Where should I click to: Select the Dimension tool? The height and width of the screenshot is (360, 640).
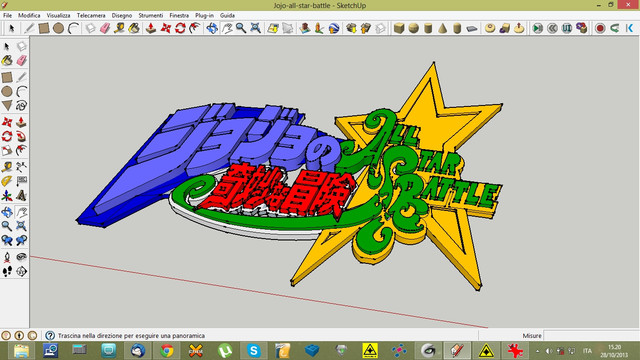coord(21,167)
